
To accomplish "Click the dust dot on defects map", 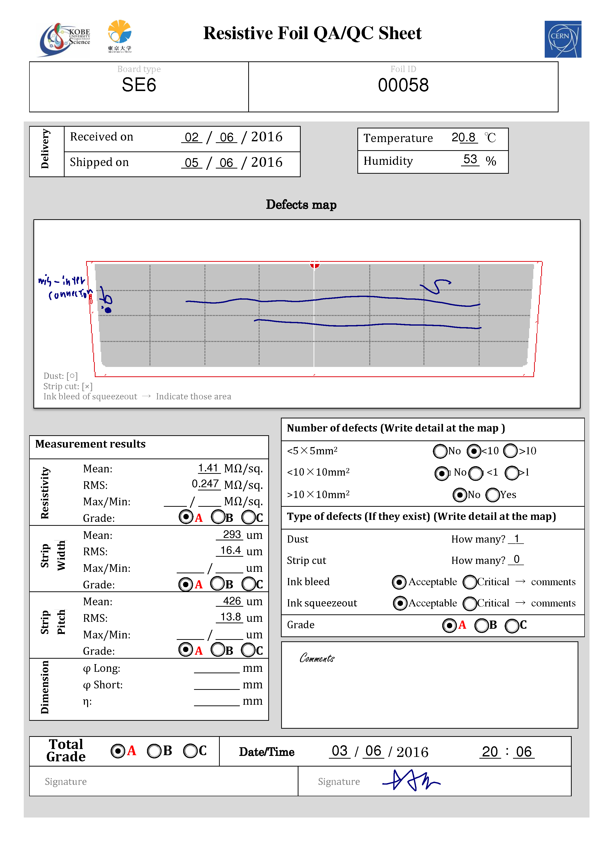I will point(108,310).
